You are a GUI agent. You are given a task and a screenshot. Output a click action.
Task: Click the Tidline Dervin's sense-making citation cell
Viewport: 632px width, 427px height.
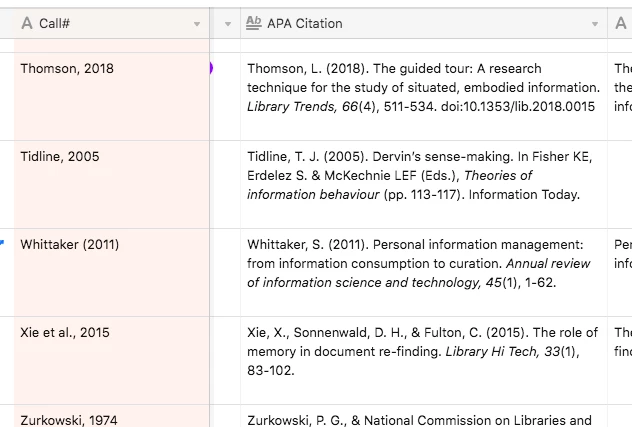[424, 185]
